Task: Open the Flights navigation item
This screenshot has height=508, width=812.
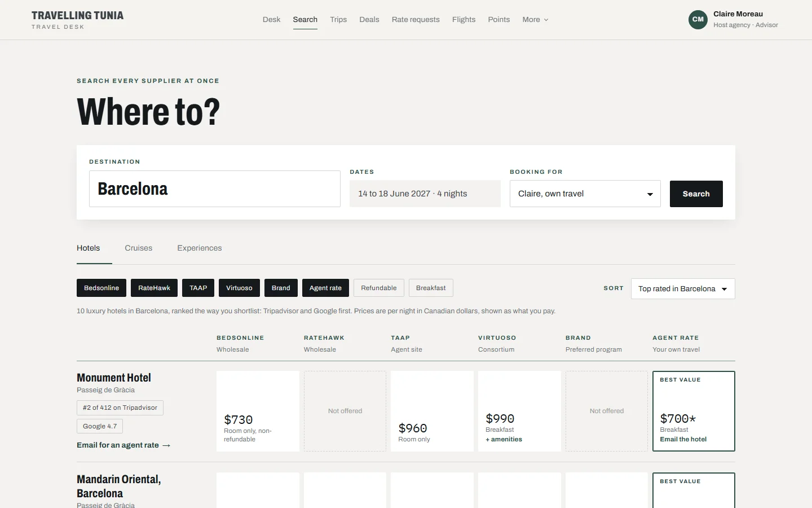Action: point(464,19)
